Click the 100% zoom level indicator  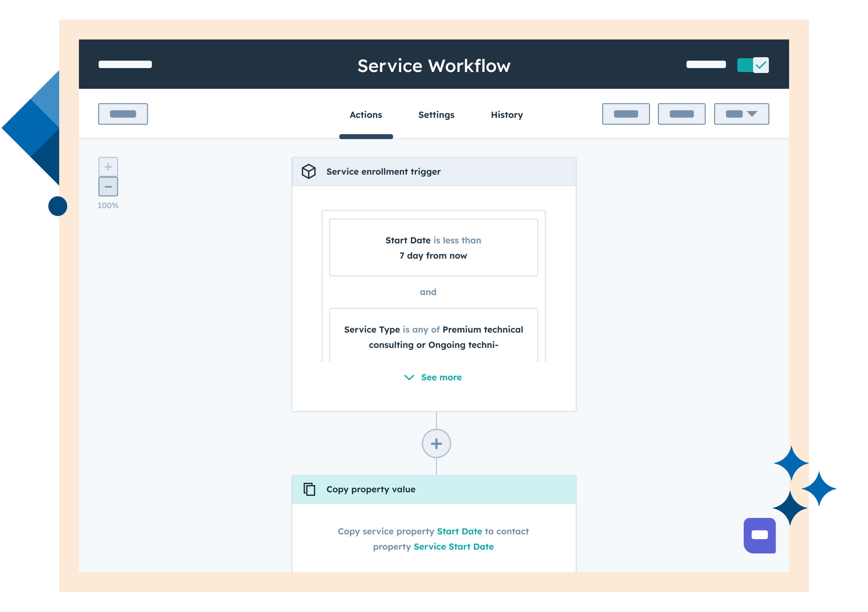click(x=107, y=205)
